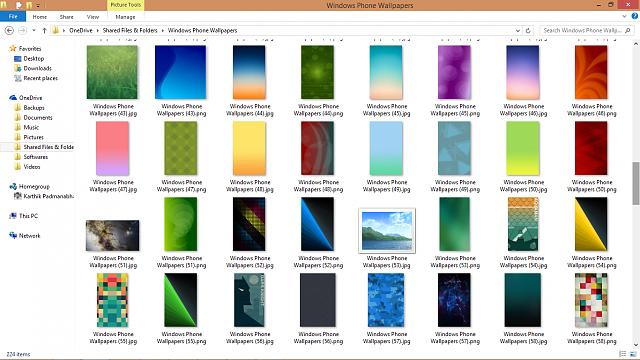
Task: Open Favorites star in navigation pane
Action: [x=13, y=49]
